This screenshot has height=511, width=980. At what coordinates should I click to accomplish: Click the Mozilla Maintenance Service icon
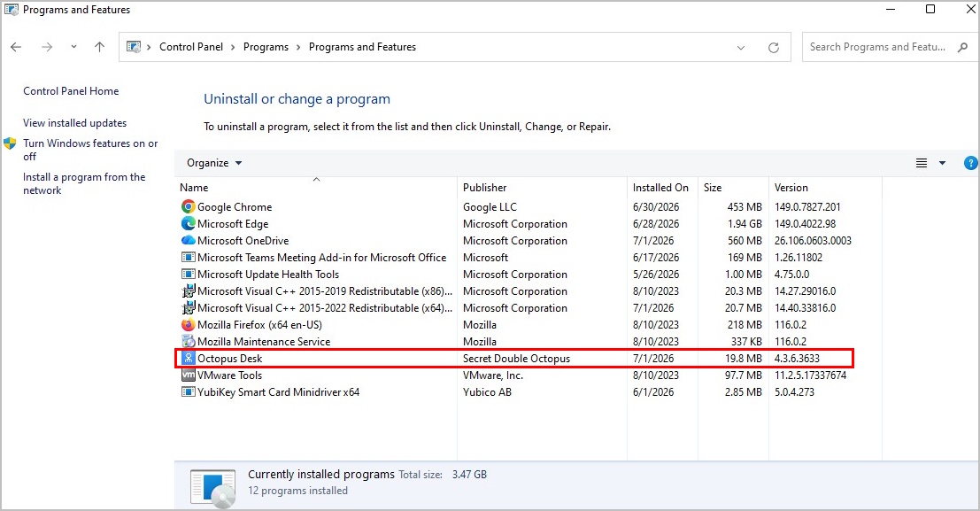click(x=189, y=342)
